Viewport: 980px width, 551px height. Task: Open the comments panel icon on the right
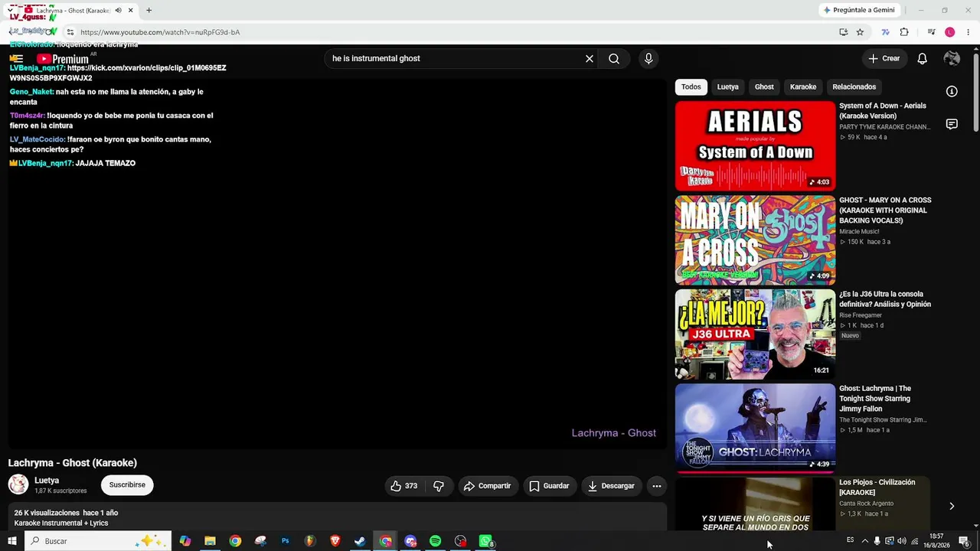pyautogui.click(x=952, y=124)
